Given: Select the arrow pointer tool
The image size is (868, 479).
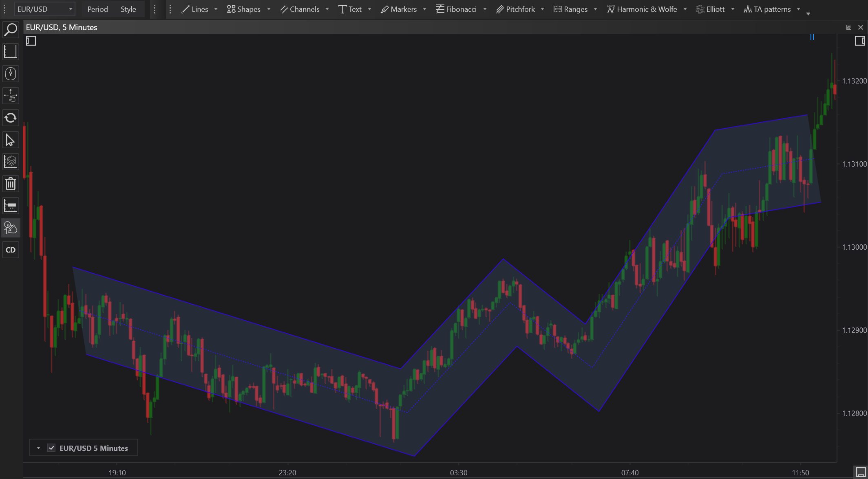Looking at the screenshot, I should 11,140.
